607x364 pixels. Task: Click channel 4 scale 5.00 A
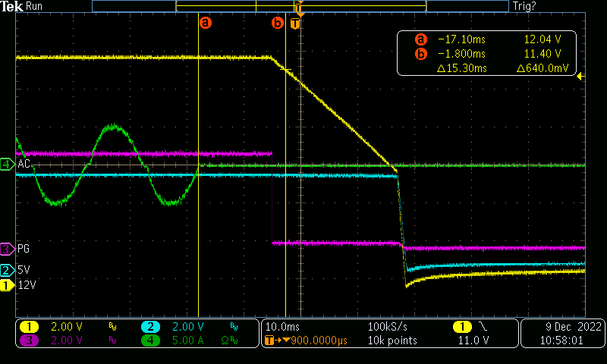coord(187,340)
